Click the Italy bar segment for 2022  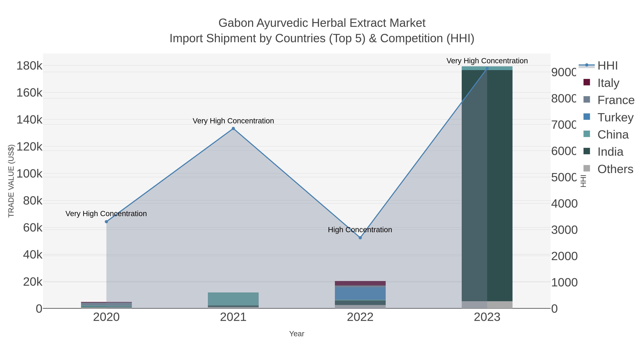pyautogui.click(x=360, y=283)
